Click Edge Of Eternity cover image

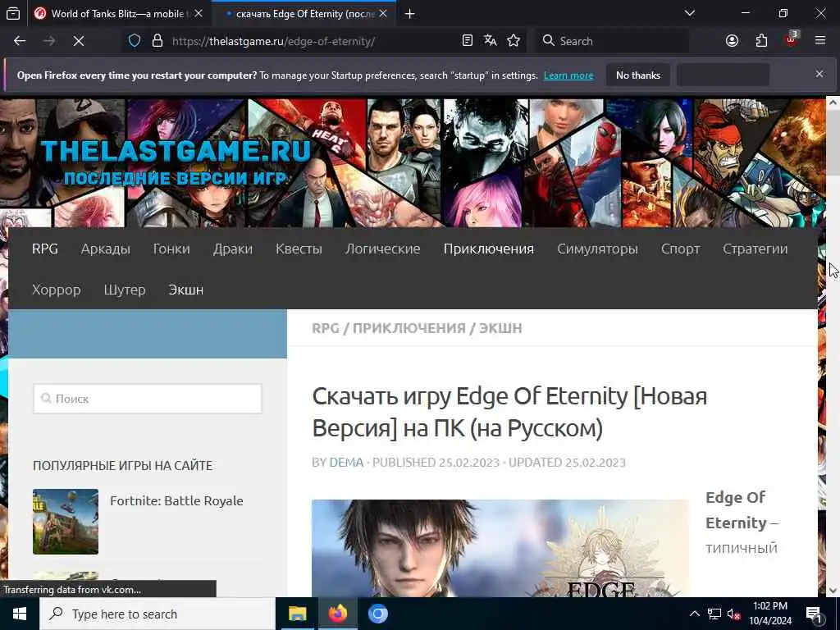pos(500,548)
